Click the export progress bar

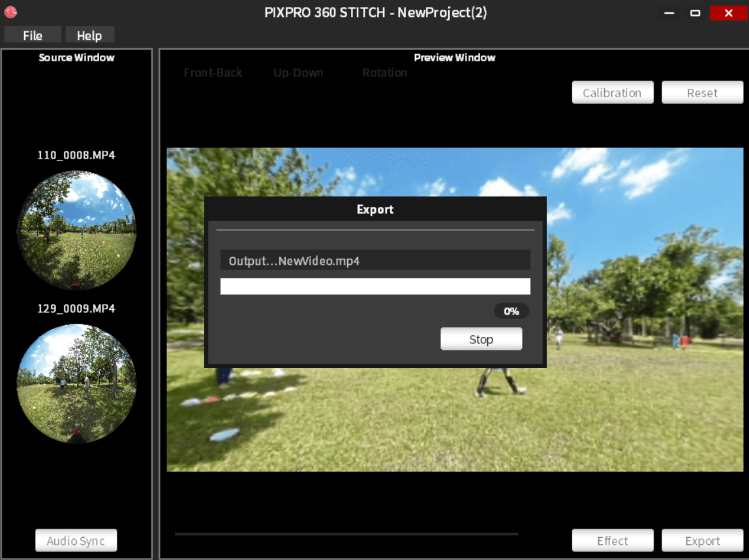coord(375,287)
